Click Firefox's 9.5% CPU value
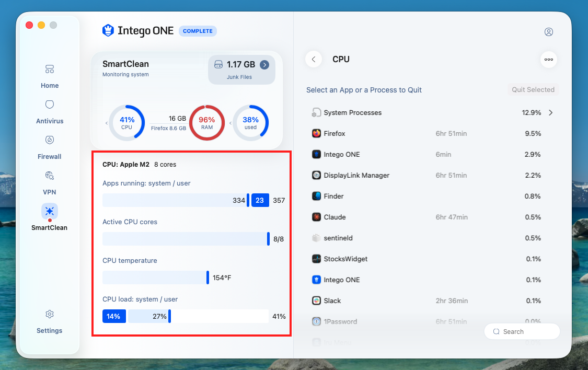Image resolution: width=588 pixels, height=370 pixels. pos(533,133)
